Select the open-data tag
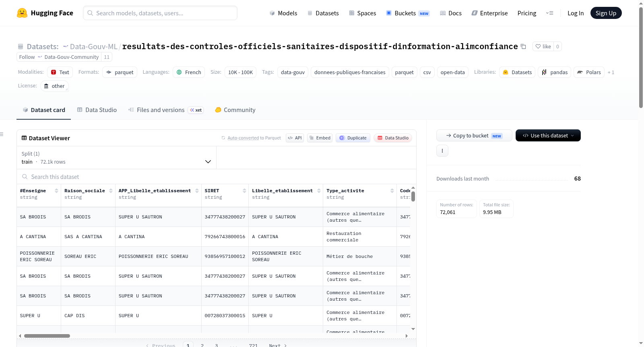 click(452, 72)
